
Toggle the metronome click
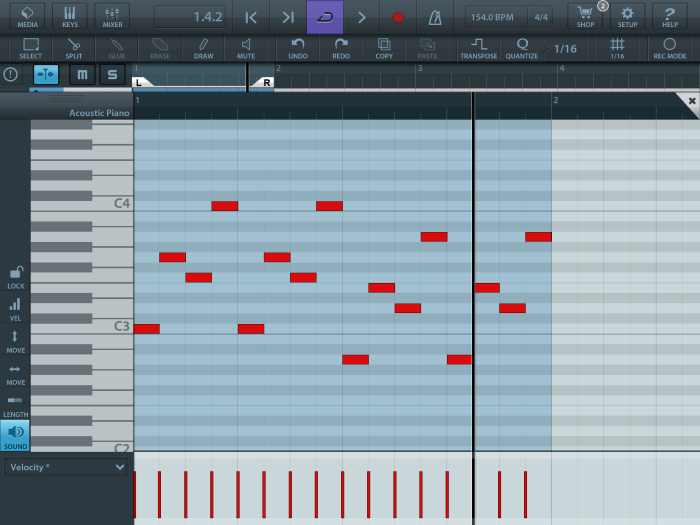[435, 17]
